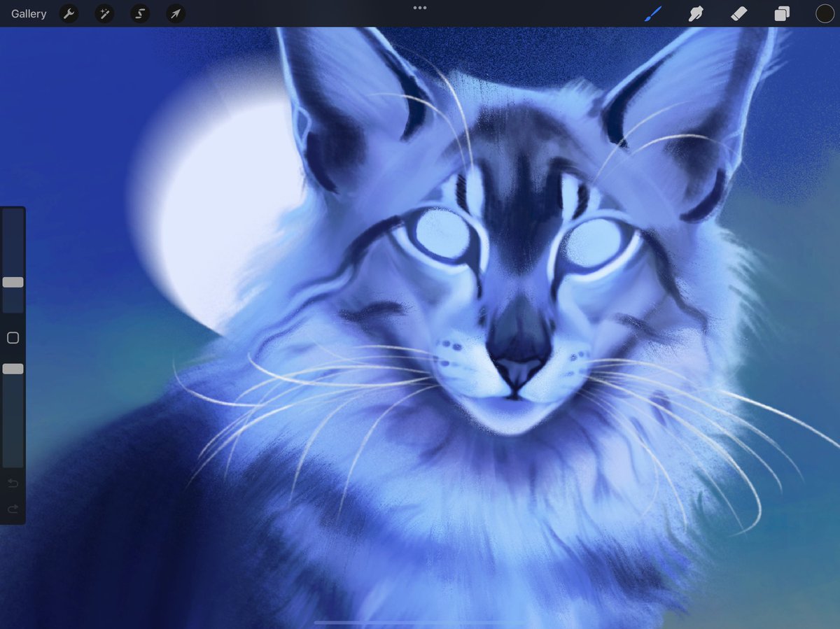Return to the Gallery
This screenshot has height=629, width=840.
point(29,13)
